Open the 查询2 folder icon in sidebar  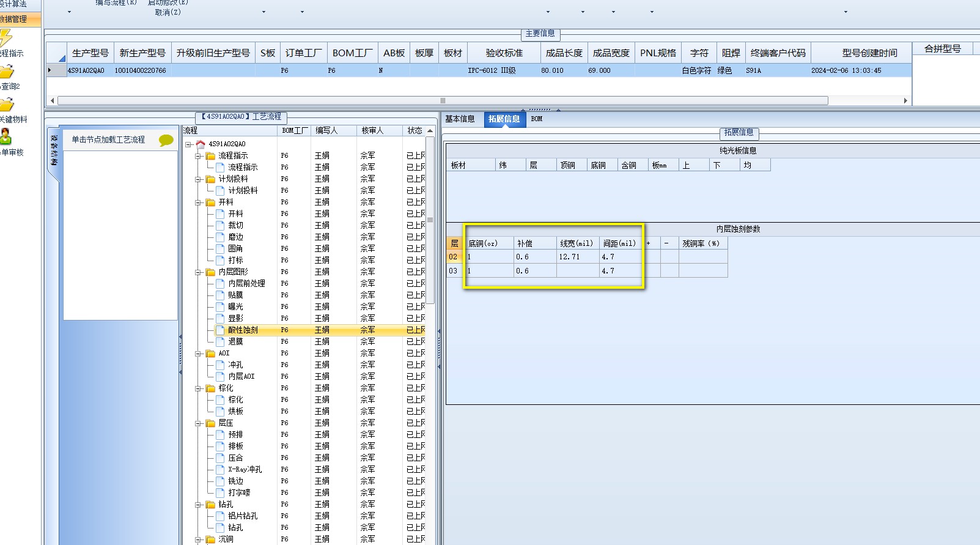[x=6, y=72]
